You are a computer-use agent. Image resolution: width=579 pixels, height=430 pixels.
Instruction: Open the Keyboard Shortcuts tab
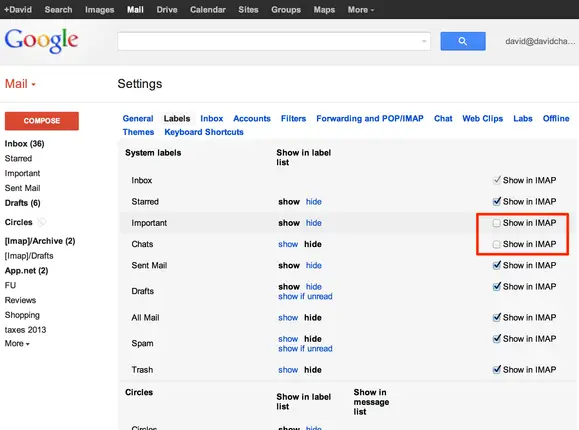tap(204, 132)
